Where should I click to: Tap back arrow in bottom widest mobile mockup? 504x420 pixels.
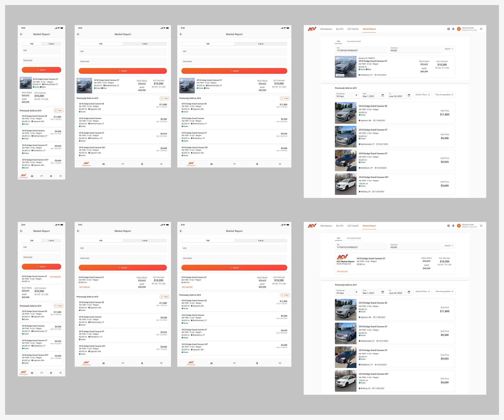(181, 231)
